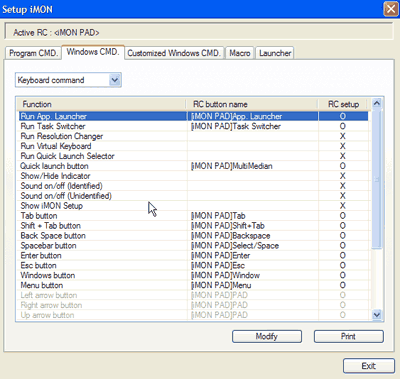Click the Function column header
The width and height of the screenshot is (400, 379).
[x=101, y=104]
